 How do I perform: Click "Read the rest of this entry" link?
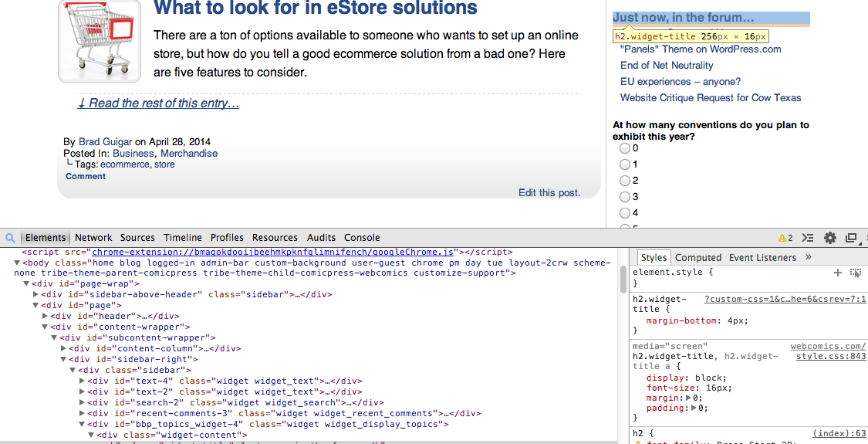[x=158, y=103]
